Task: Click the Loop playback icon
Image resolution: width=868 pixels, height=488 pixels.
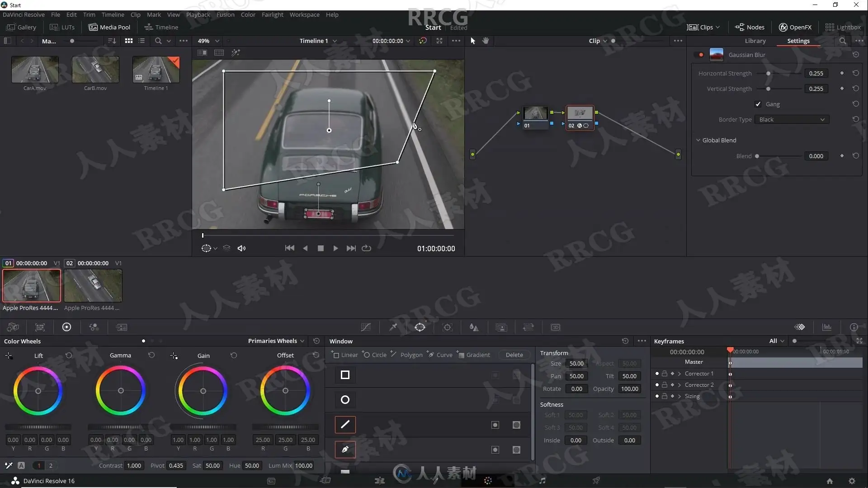Action: pos(367,248)
